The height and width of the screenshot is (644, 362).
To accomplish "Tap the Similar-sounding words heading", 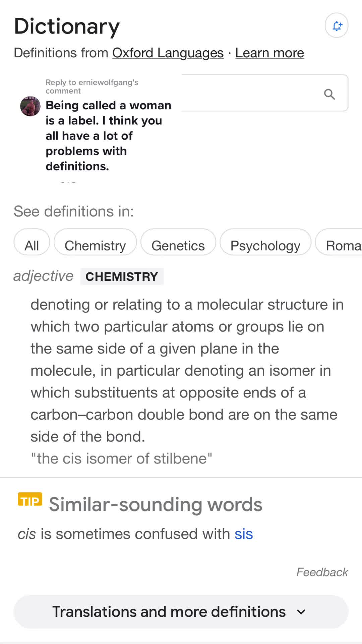I will click(x=156, y=504).
